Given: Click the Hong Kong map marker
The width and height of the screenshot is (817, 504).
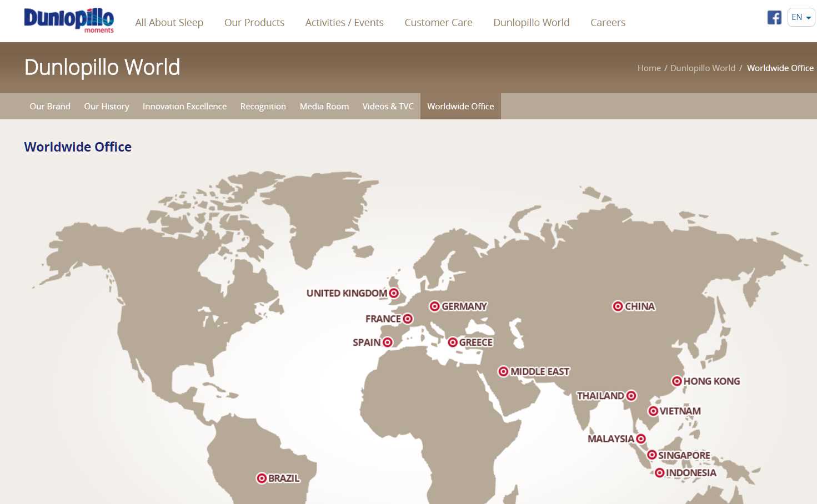Looking at the screenshot, I should click(676, 381).
